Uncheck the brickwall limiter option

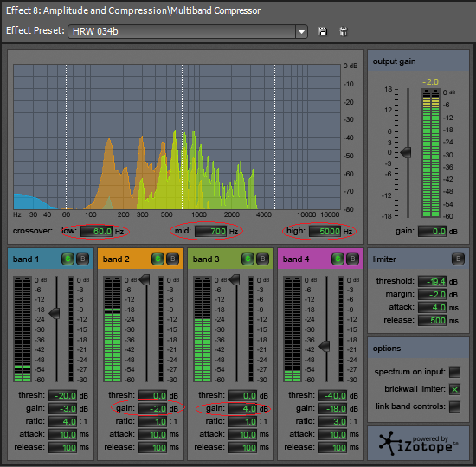[x=454, y=389]
